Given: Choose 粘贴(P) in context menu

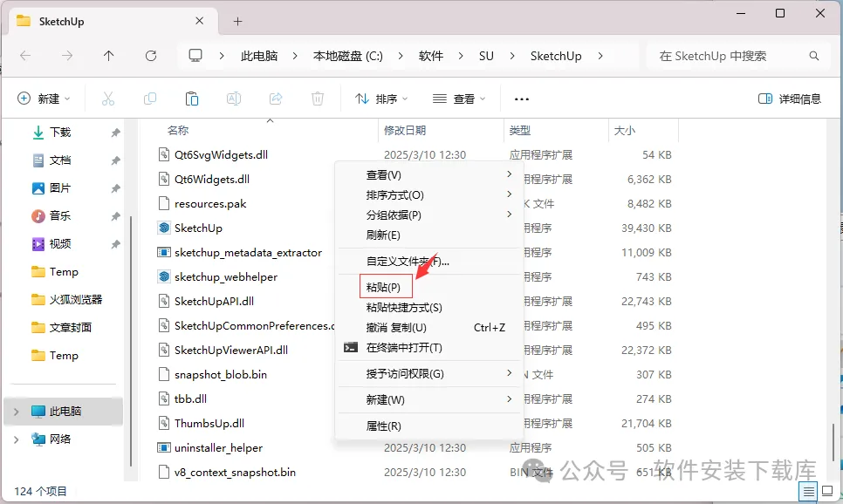Looking at the screenshot, I should pyautogui.click(x=429, y=288).
